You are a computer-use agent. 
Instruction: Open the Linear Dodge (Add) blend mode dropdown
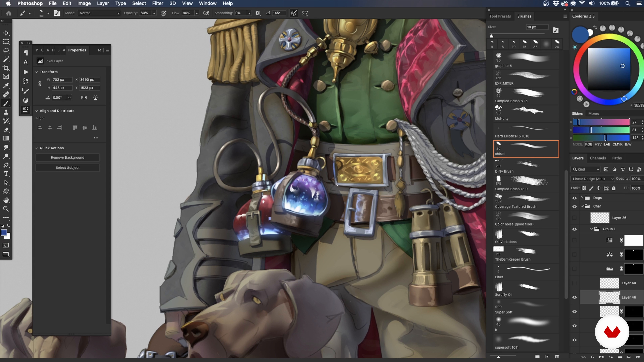[593, 179]
